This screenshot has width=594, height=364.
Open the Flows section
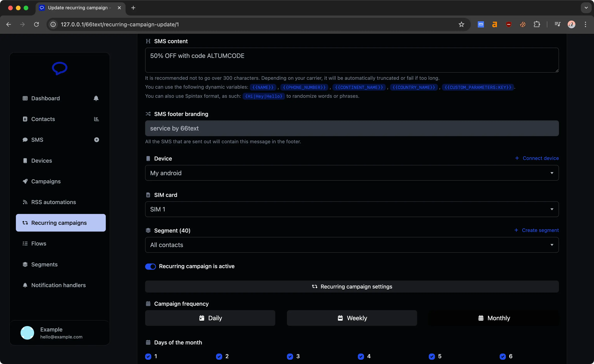pyautogui.click(x=39, y=243)
